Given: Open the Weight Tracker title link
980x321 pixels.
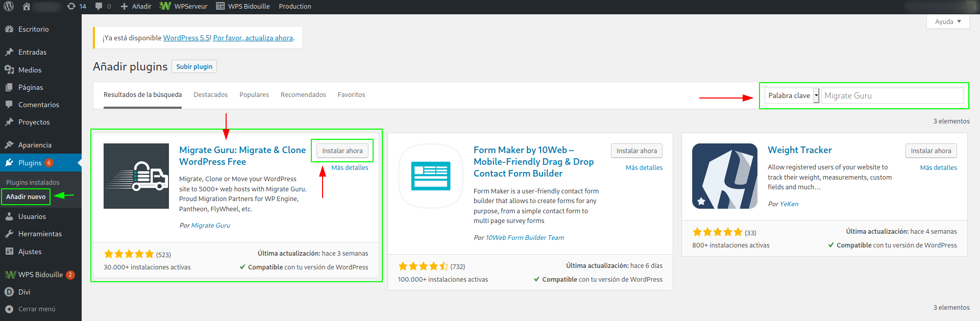Looking at the screenshot, I should (x=800, y=150).
